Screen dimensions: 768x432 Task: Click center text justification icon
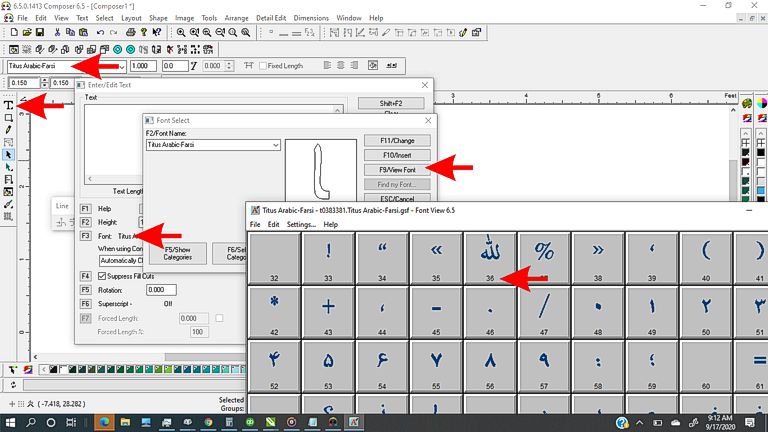pos(341,65)
